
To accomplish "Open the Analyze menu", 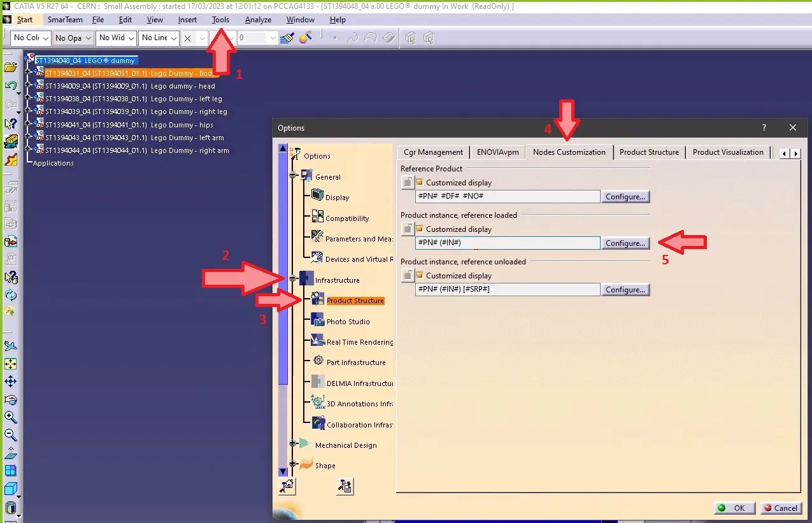I will [259, 20].
